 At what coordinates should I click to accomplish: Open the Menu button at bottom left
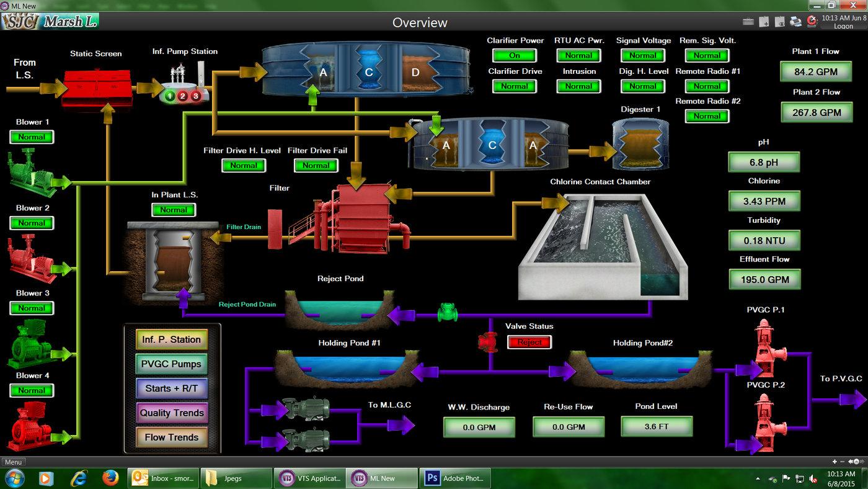[x=13, y=462]
